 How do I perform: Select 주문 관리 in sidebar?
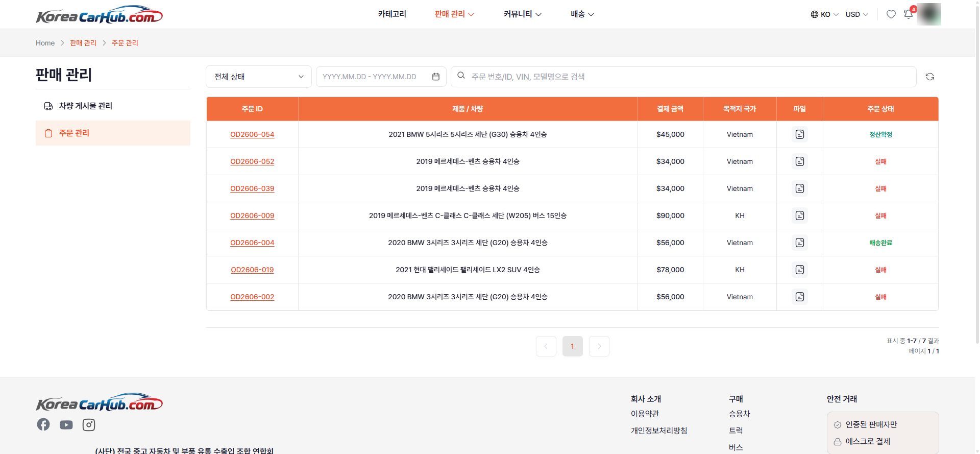click(113, 133)
